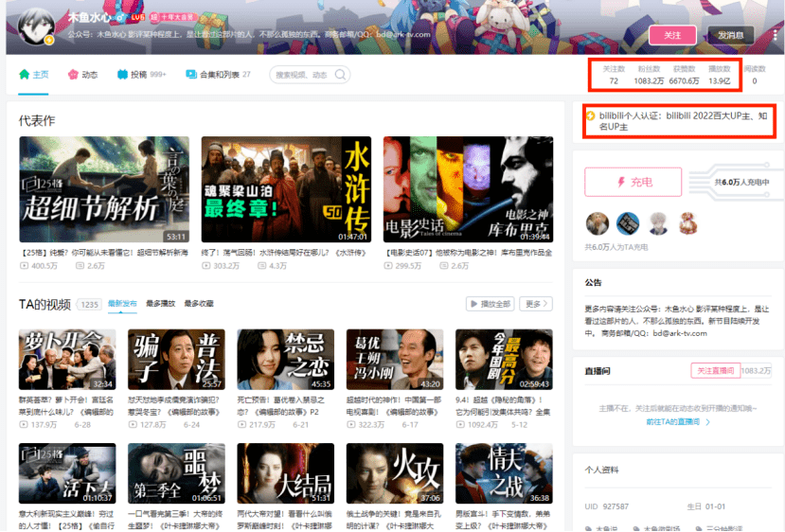The width and height of the screenshot is (785, 532).
Task: Click the fourth charger avatar
Action: tap(688, 223)
